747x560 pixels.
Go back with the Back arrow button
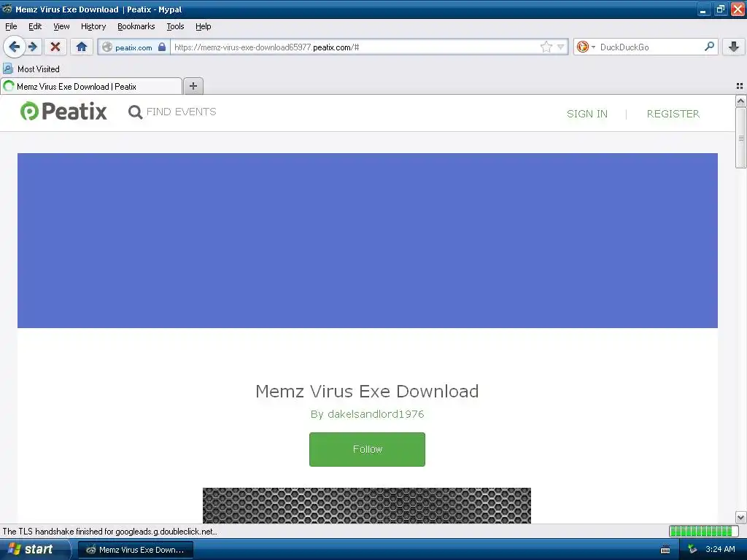pos(14,47)
